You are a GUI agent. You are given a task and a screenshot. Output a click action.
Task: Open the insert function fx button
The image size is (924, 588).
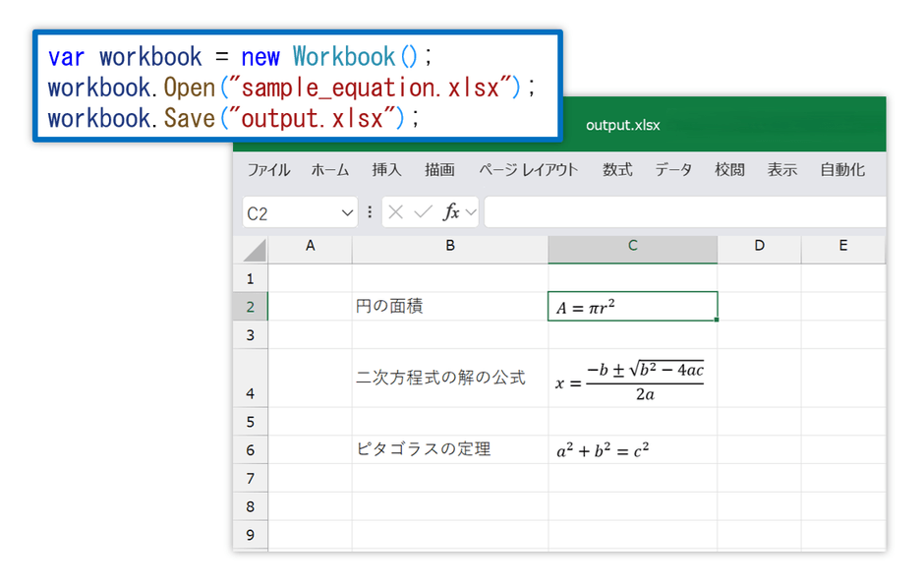[x=451, y=212]
